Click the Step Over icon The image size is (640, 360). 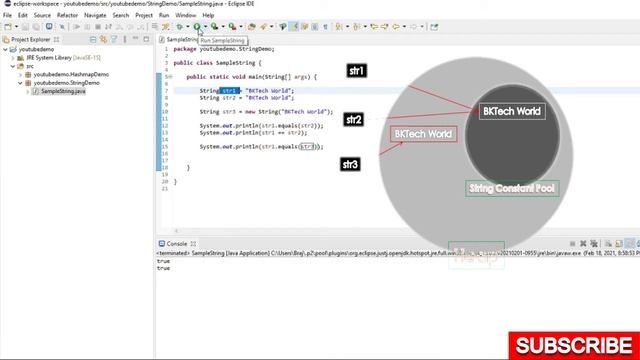[130, 27]
